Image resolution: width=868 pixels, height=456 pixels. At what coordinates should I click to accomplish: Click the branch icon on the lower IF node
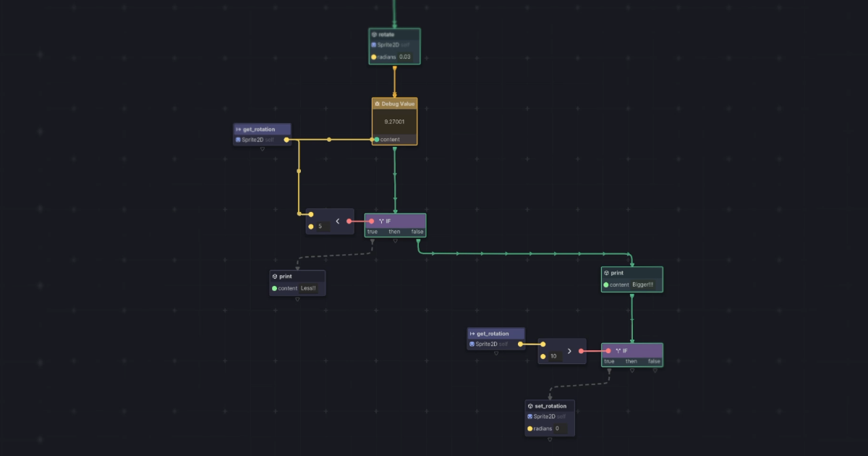618,350
